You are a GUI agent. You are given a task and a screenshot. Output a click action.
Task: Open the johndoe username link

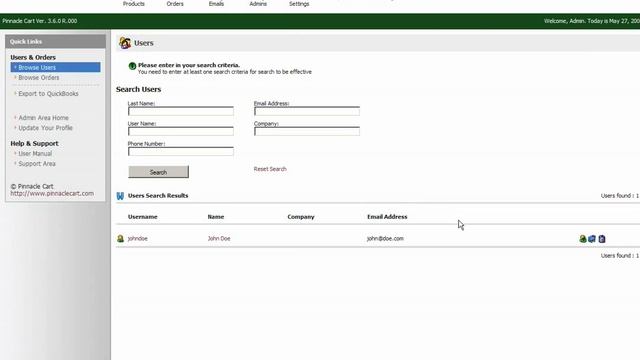point(138,238)
